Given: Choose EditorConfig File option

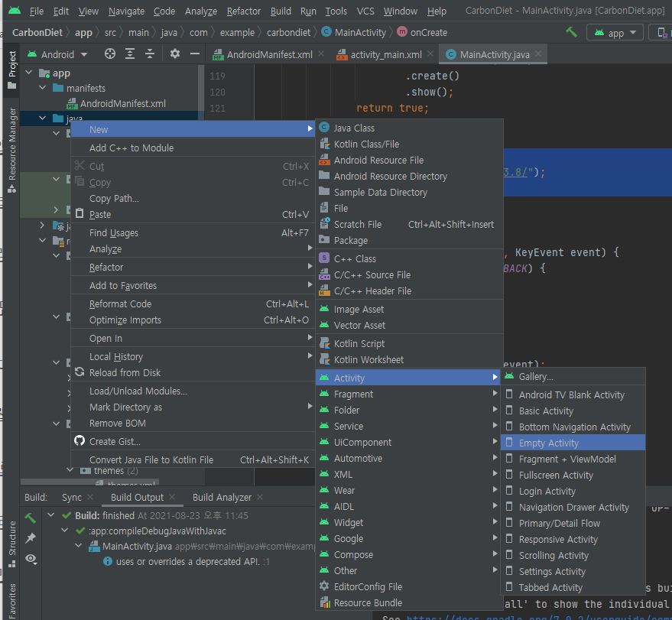Looking at the screenshot, I should tap(409, 586).
